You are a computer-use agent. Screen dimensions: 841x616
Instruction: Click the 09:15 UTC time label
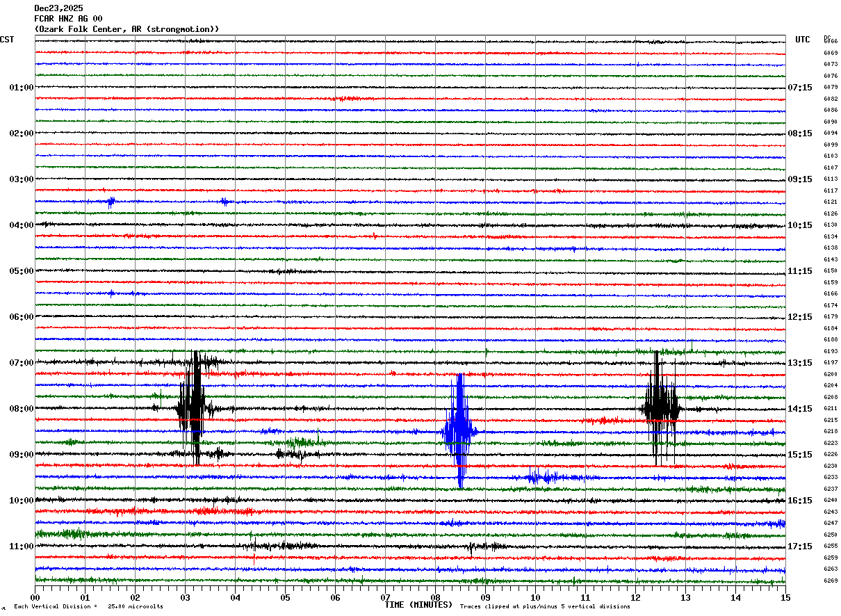click(x=800, y=179)
